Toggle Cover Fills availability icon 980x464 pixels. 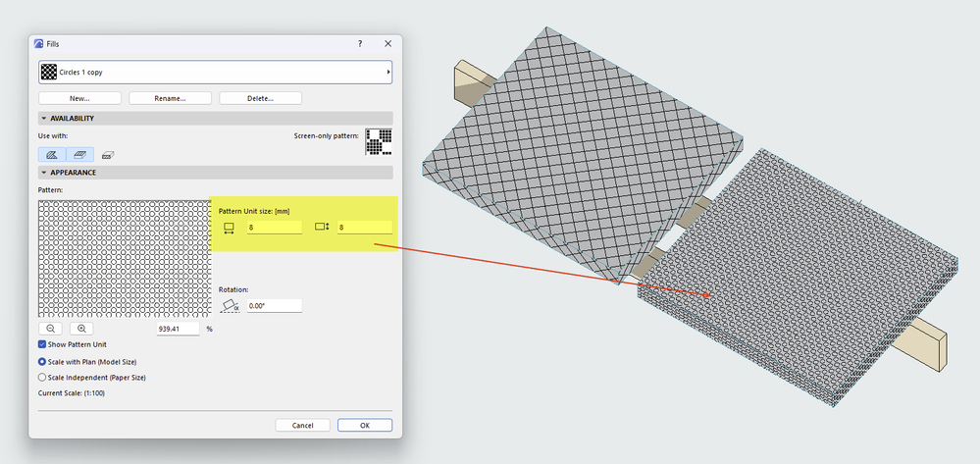(x=80, y=154)
